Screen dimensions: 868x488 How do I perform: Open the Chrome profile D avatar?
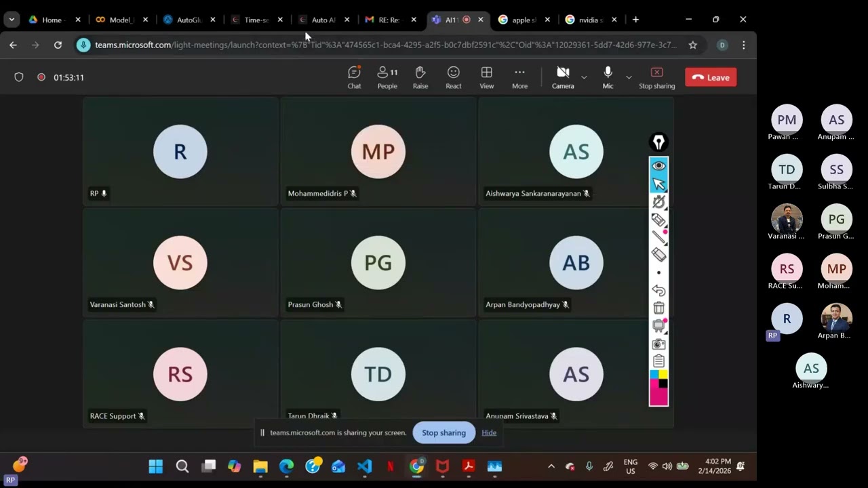click(x=722, y=45)
